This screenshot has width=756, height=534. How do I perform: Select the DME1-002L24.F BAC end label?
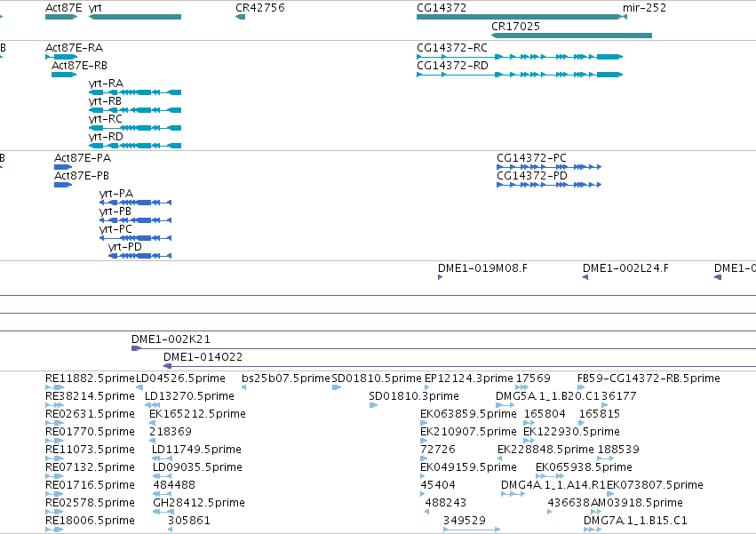[625, 268]
